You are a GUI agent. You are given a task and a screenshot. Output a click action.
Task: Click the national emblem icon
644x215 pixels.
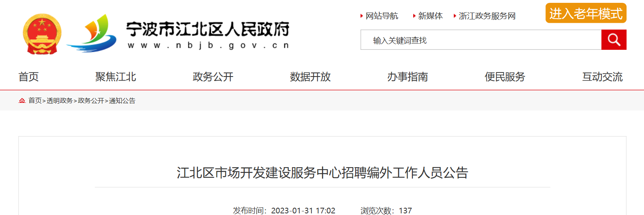pyautogui.click(x=42, y=34)
